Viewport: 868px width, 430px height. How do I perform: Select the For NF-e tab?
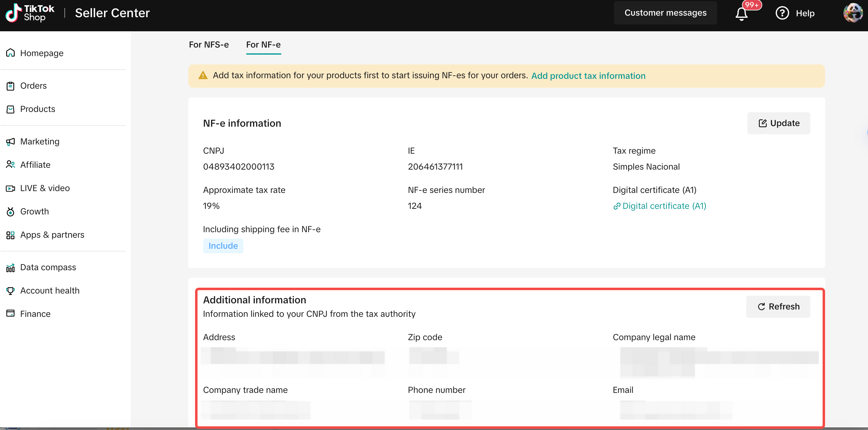pos(263,44)
